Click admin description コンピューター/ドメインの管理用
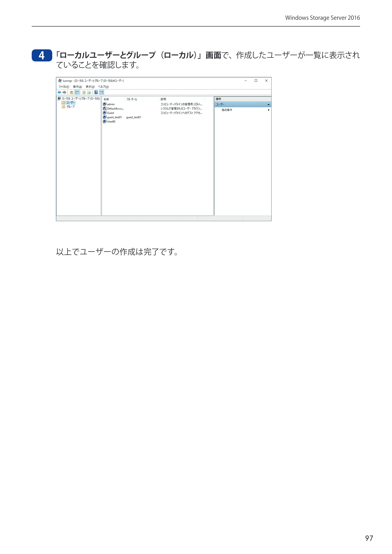The image size is (392, 554). click(x=182, y=104)
